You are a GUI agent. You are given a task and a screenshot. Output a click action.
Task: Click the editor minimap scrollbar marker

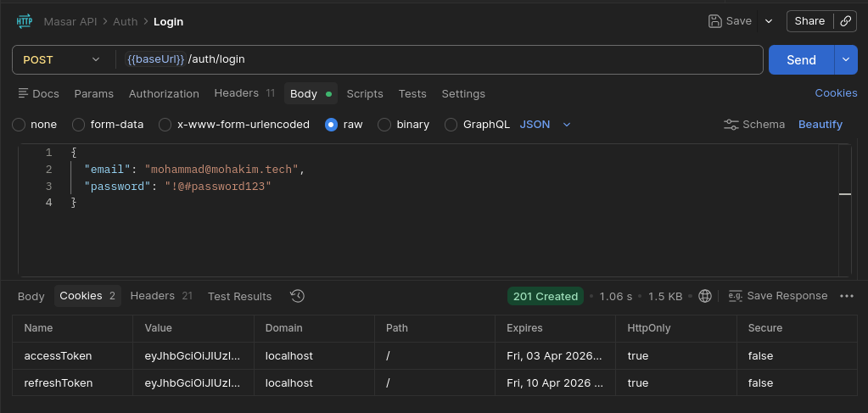tap(845, 193)
